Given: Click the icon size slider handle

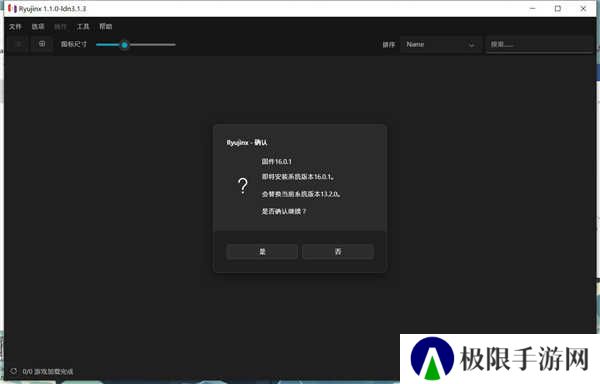Looking at the screenshot, I should point(124,45).
